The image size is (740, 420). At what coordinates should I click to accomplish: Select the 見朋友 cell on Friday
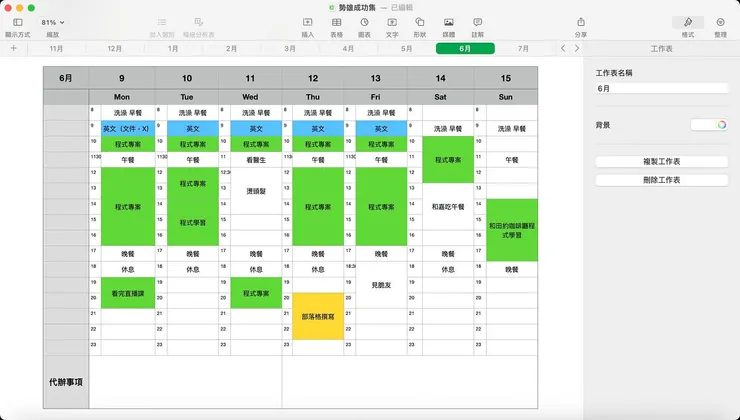pos(381,285)
